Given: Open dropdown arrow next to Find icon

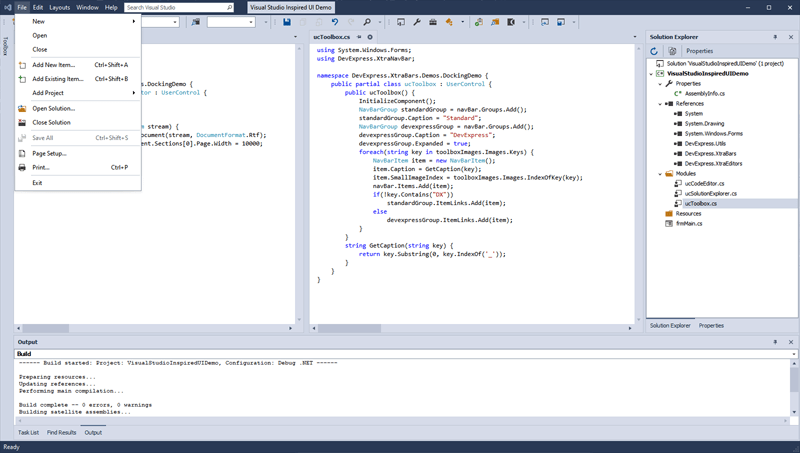Looking at the screenshot, I should pos(380,22).
